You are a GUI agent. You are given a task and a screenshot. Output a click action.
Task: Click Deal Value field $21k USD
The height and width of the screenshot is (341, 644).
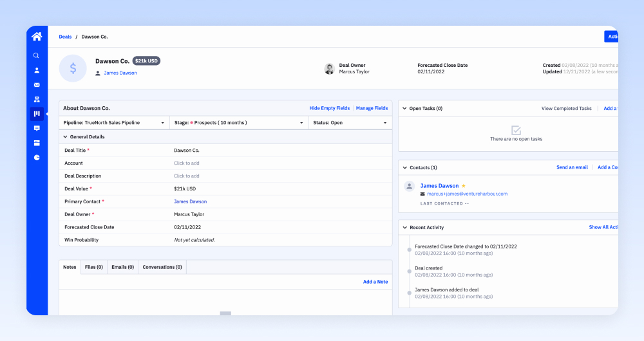click(x=185, y=189)
